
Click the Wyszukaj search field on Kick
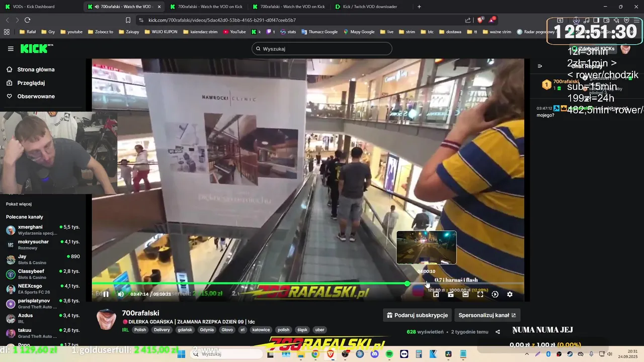[x=322, y=49]
